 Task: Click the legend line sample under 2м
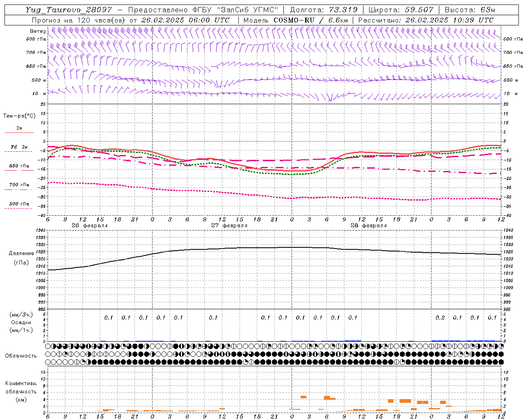click(x=19, y=133)
